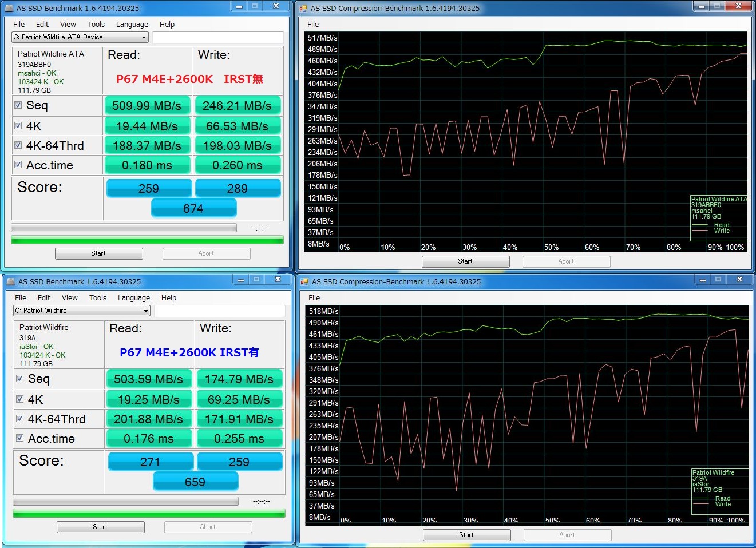Viewport: 756px width, 548px height.
Task: Click the total score '674'
Action: [x=193, y=208]
